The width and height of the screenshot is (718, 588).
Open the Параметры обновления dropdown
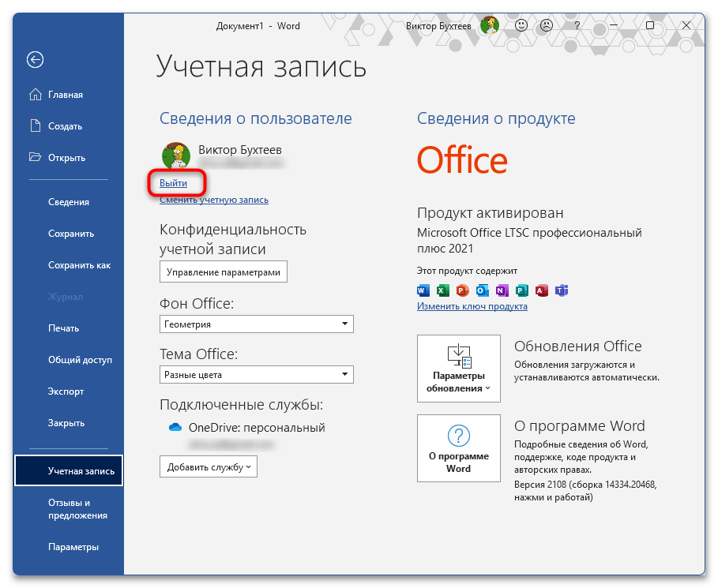(459, 368)
